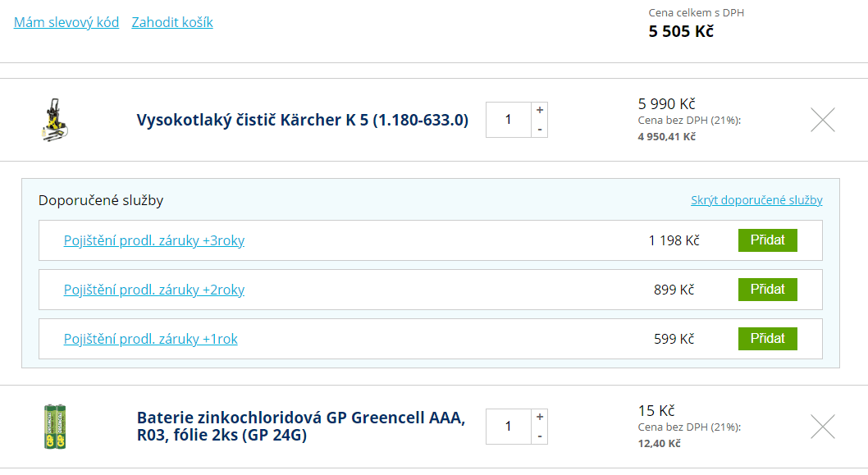Open Vysokotlaký čistič Kärcher K 5 product page

pyautogui.click(x=303, y=119)
